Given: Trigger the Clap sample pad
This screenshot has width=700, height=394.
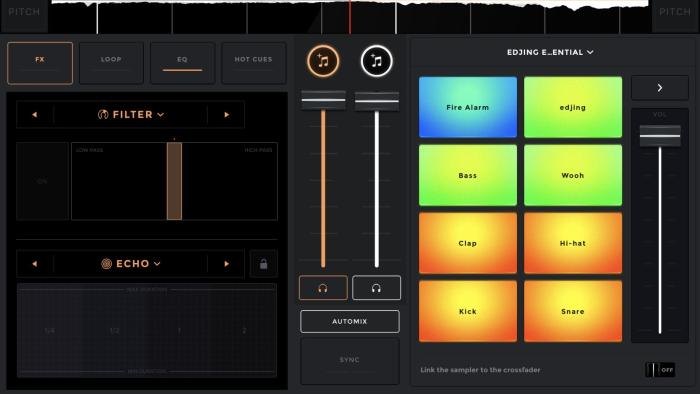Looking at the screenshot, I should (467, 243).
